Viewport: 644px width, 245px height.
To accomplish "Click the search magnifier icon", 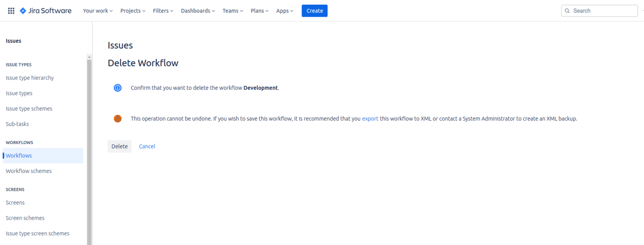I will tap(567, 11).
